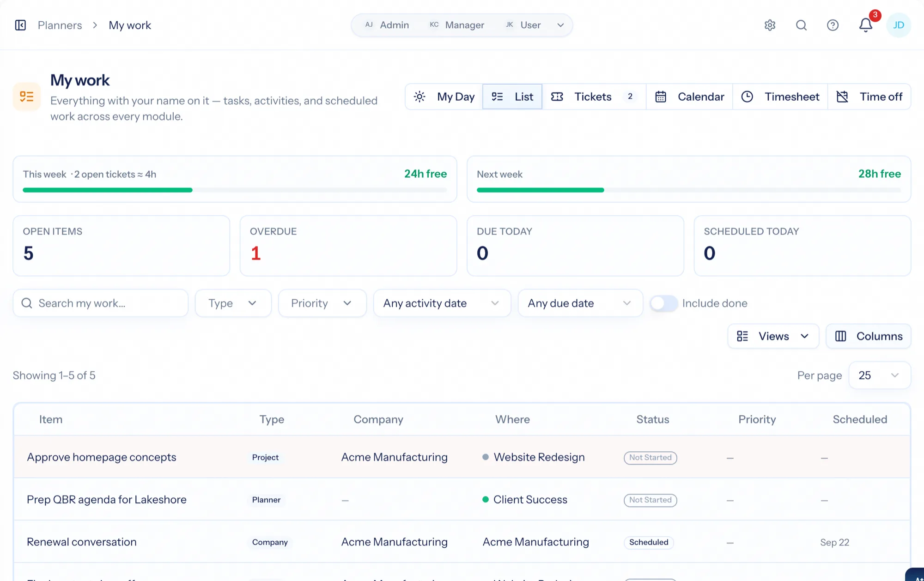Open the Priority filter dropdown

tap(322, 303)
